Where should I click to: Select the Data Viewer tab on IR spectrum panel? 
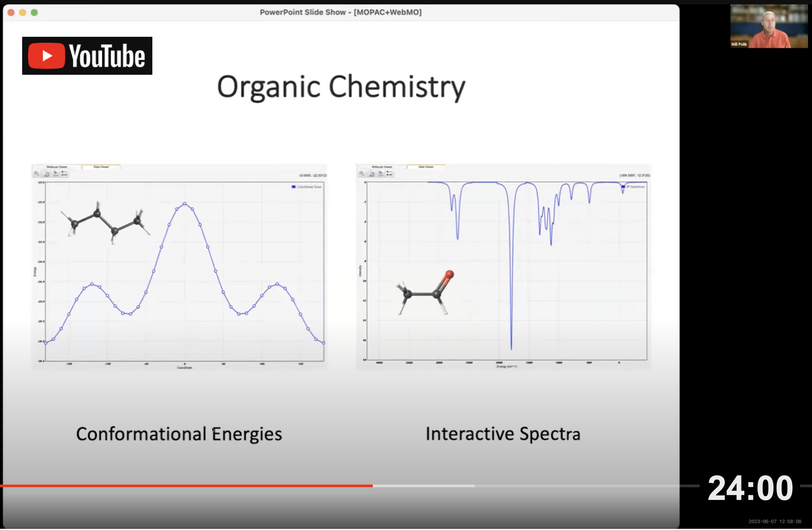pyautogui.click(x=426, y=167)
